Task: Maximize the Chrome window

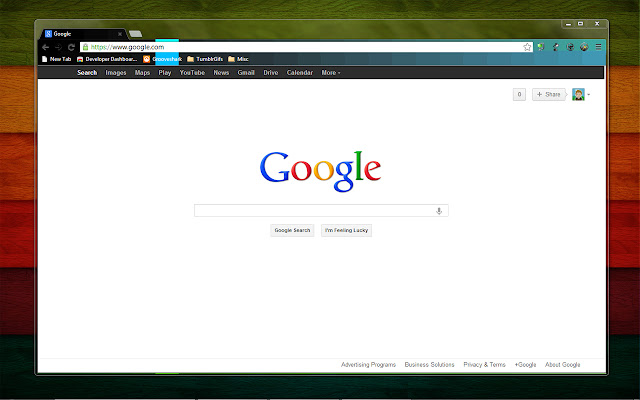Action: tap(580, 24)
